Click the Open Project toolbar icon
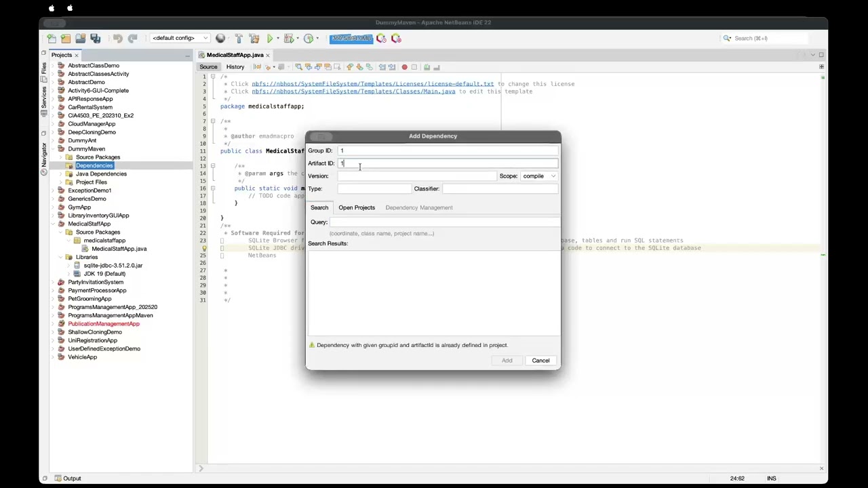This screenshot has height=488, width=868. coord(81,39)
